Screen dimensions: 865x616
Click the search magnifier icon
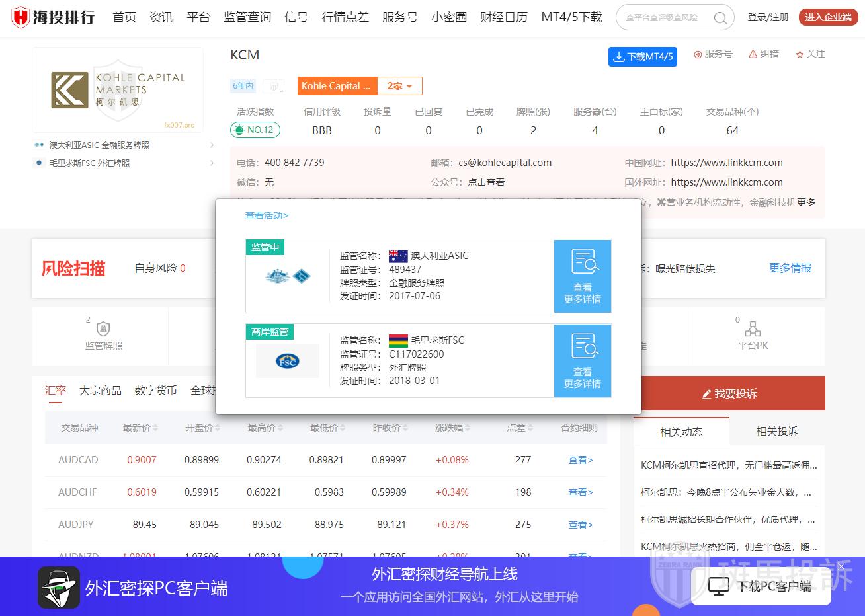coord(720,18)
